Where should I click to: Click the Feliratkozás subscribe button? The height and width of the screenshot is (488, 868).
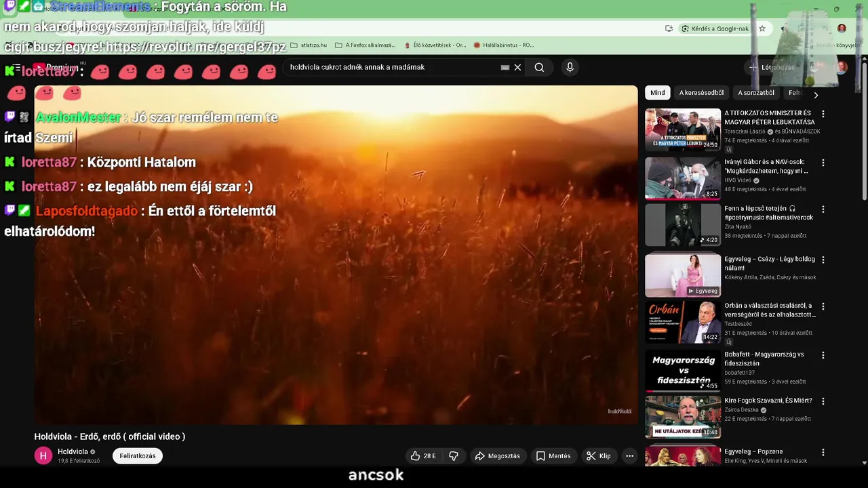tap(138, 456)
